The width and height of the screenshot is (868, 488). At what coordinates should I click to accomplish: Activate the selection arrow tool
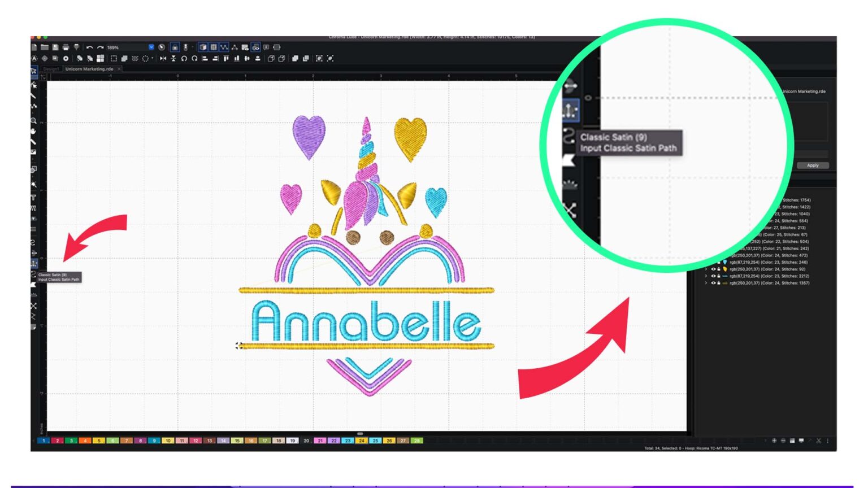pos(34,85)
